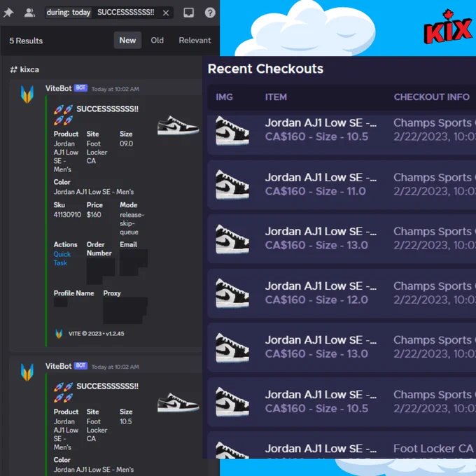Image resolution: width=476 pixels, height=476 pixels.
Task: Click the SUCCESSSSSSS!! search query text
Action: (126, 13)
